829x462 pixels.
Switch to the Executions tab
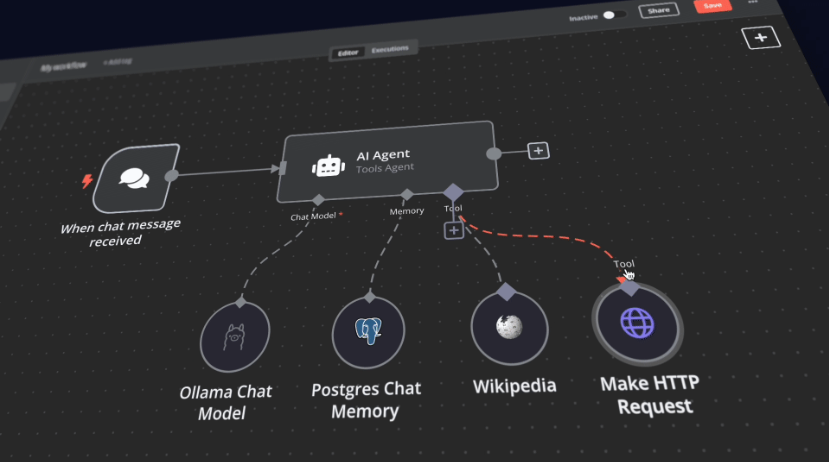(390, 49)
